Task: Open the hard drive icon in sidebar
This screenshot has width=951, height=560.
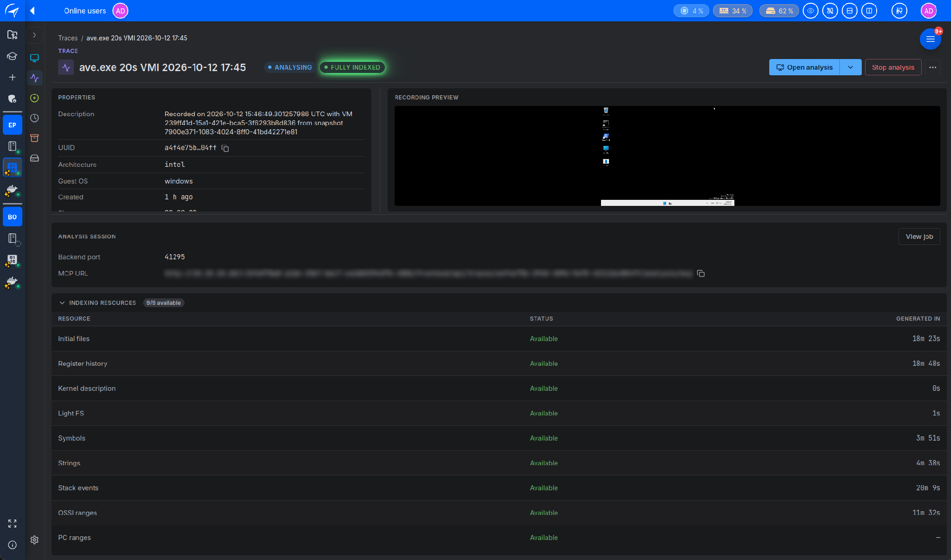Action: 34,158
